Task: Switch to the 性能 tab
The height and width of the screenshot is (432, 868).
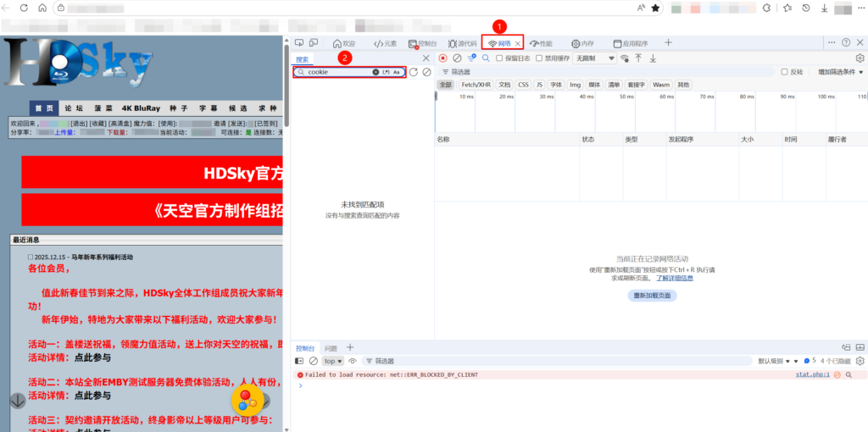Action: [x=540, y=42]
